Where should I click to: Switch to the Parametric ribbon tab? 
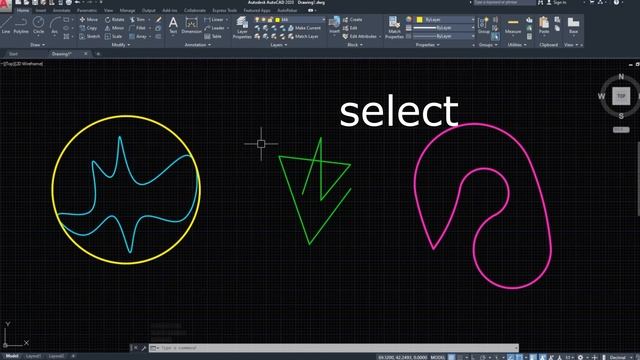coord(87,10)
